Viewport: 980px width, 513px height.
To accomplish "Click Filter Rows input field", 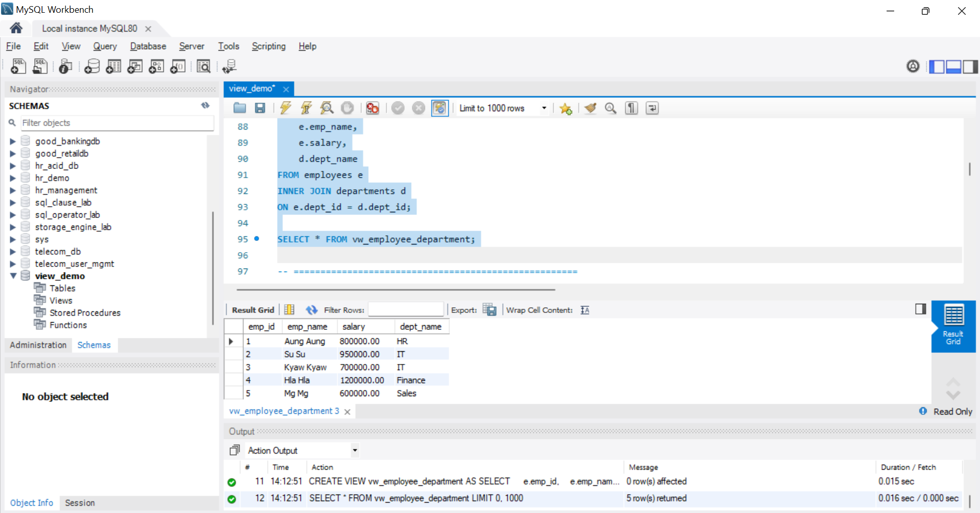I will (406, 310).
